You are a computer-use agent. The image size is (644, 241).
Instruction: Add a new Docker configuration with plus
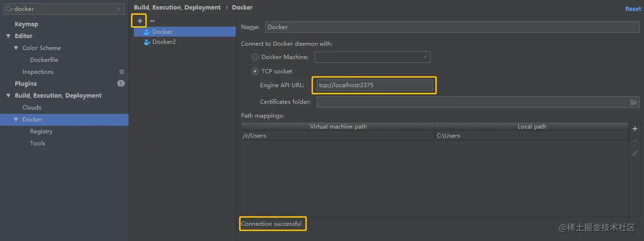[140, 21]
